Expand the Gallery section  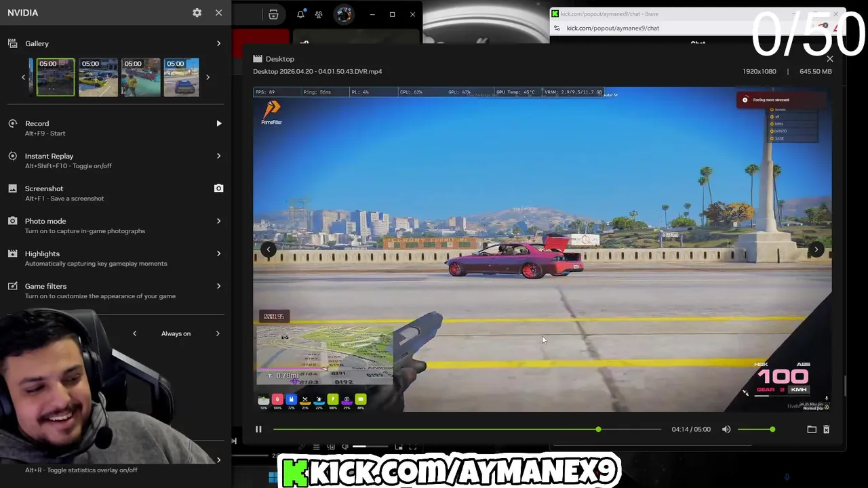pos(218,43)
